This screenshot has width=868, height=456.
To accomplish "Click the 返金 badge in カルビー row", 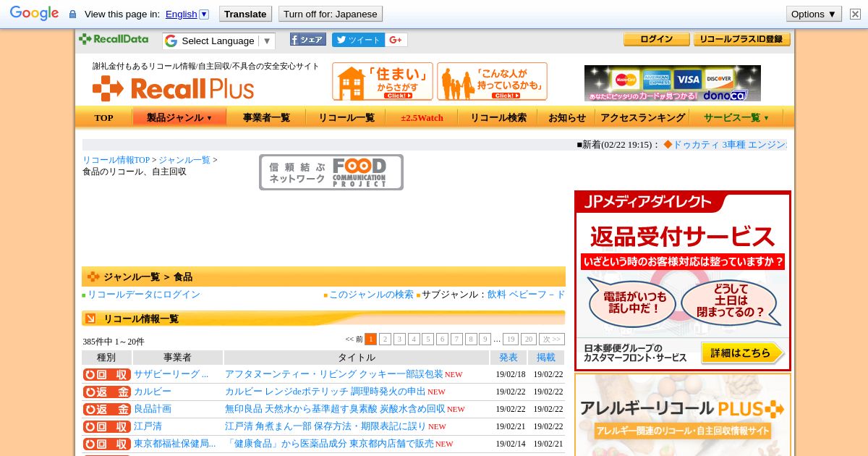I will pos(106,392).
